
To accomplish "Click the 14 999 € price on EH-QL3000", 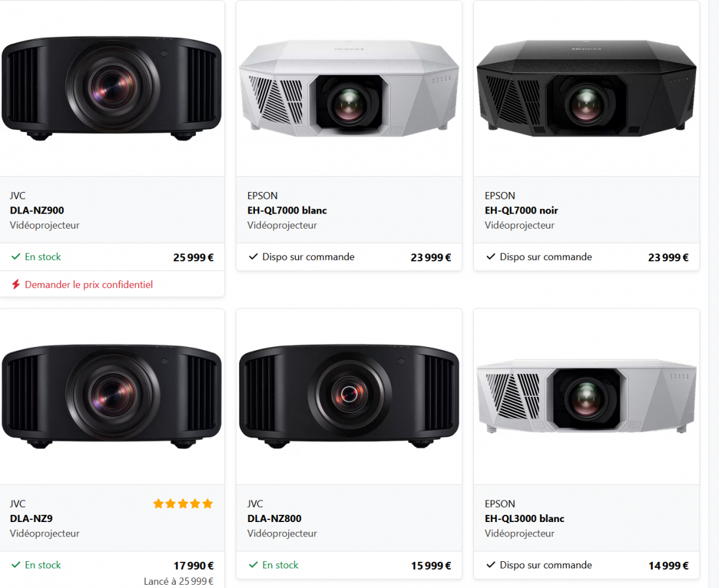I will (668, 566).
